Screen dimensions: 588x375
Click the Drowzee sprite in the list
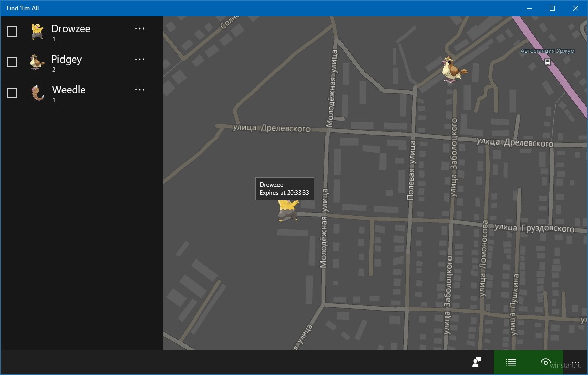pos(37,32)
